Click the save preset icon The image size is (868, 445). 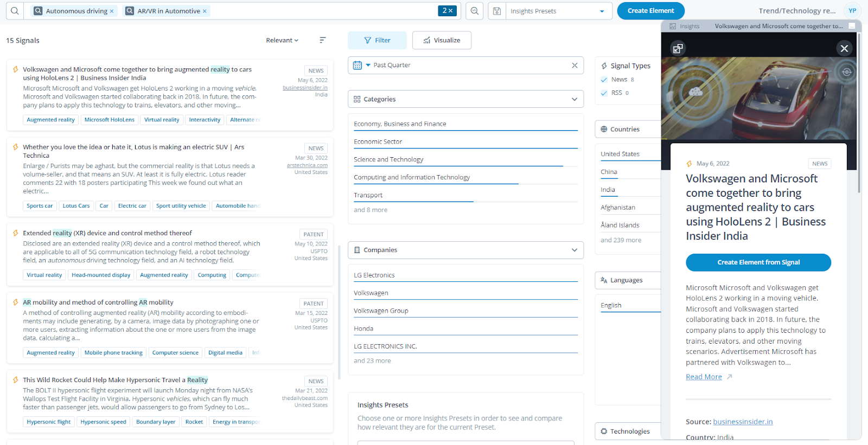pyautogui.click(x=497, y=11)
